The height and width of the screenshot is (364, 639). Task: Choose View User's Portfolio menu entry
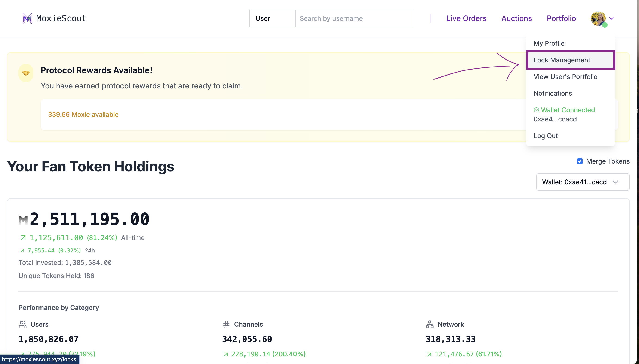[x=570, y=77]
